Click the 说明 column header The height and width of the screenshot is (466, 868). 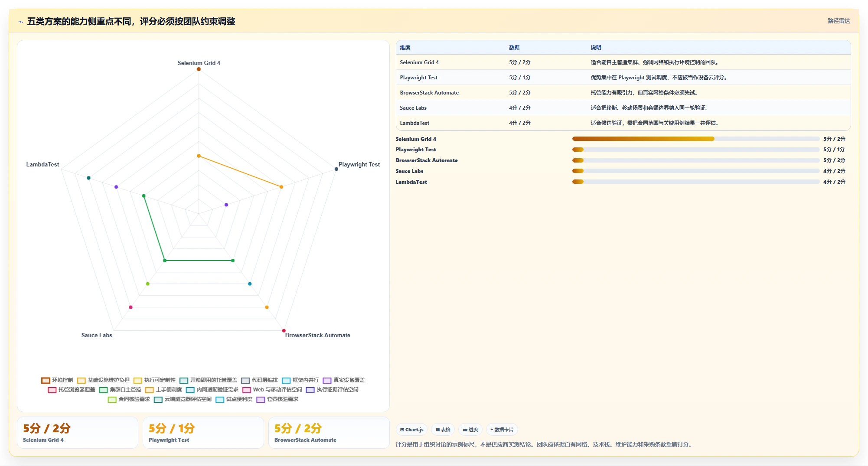596,48
